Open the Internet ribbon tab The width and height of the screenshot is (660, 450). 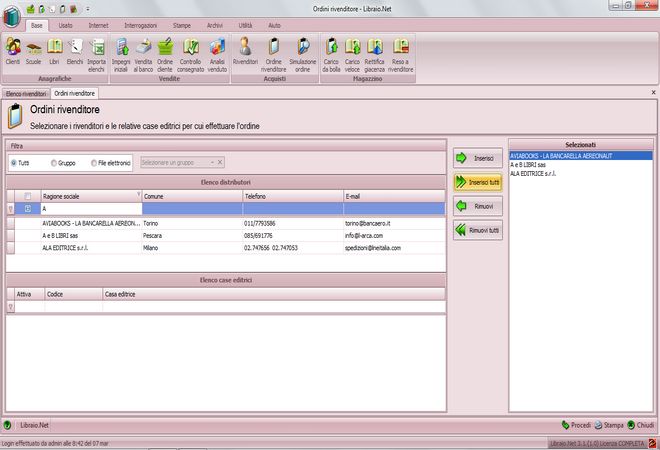coord(98,26)
